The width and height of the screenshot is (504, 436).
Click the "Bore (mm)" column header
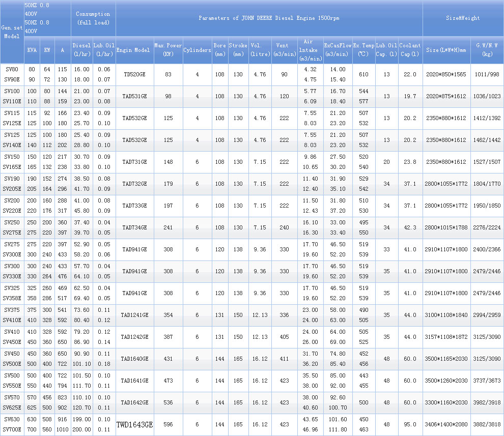point(220,50)
